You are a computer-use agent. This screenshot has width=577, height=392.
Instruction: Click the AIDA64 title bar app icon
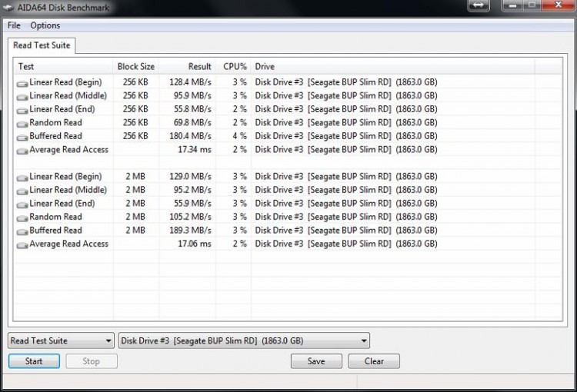point(8,8)
